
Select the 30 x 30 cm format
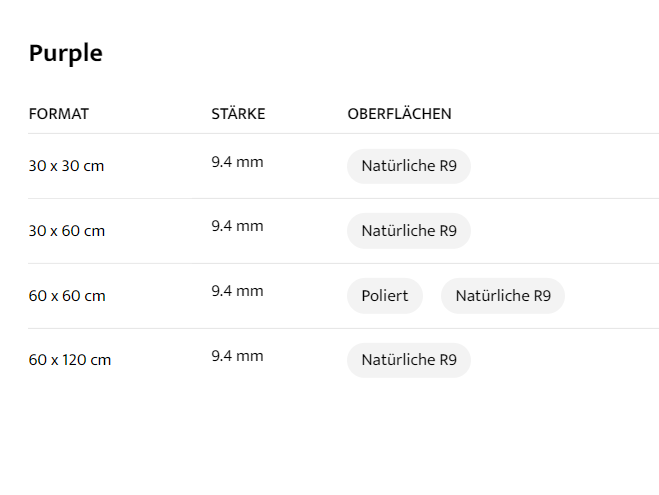tap(66, 166)
